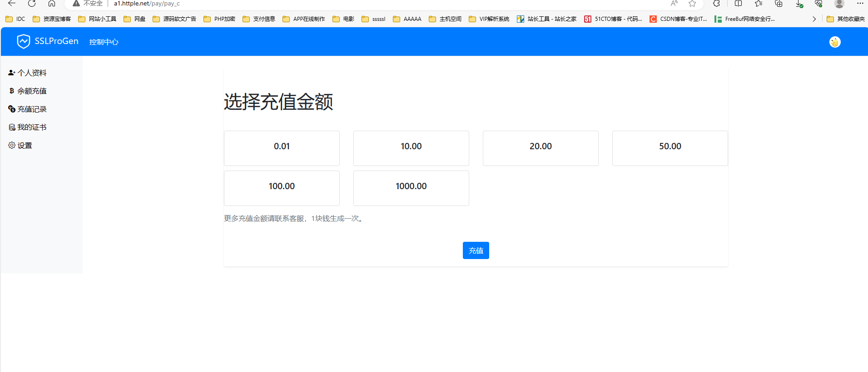Click the split screen browser icon
The width and height of the screenshot is (868, 372).
[738, 4]
